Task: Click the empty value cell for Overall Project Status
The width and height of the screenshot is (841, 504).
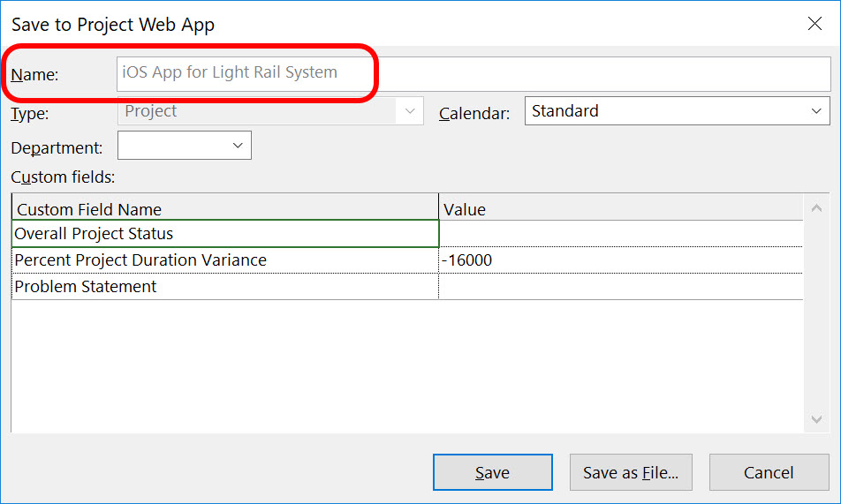Action: (621, 234)
